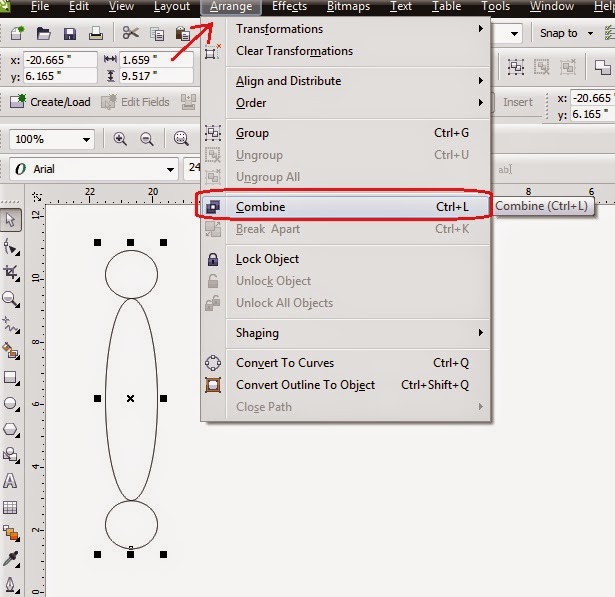615x597 pixels.
Task: Click the Paste clipboard icon
Action: point(182,34)
